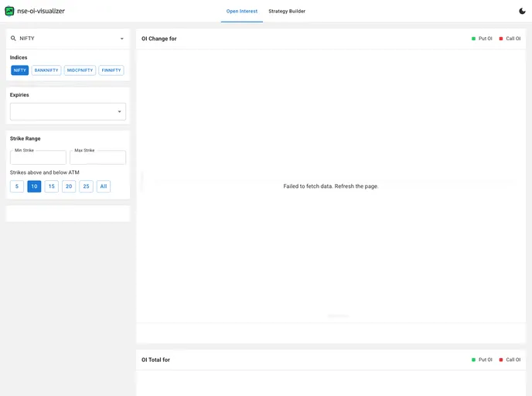This screenshot has width=532, height=396.
Task: Select the BANKNIFTY index chip
Action: (x=46, y=70)
